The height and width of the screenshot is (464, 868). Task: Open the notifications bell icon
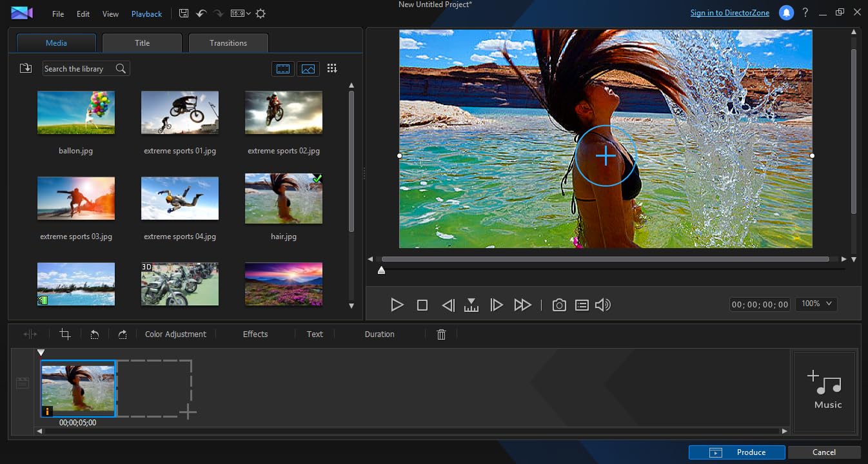coord(785,13)
